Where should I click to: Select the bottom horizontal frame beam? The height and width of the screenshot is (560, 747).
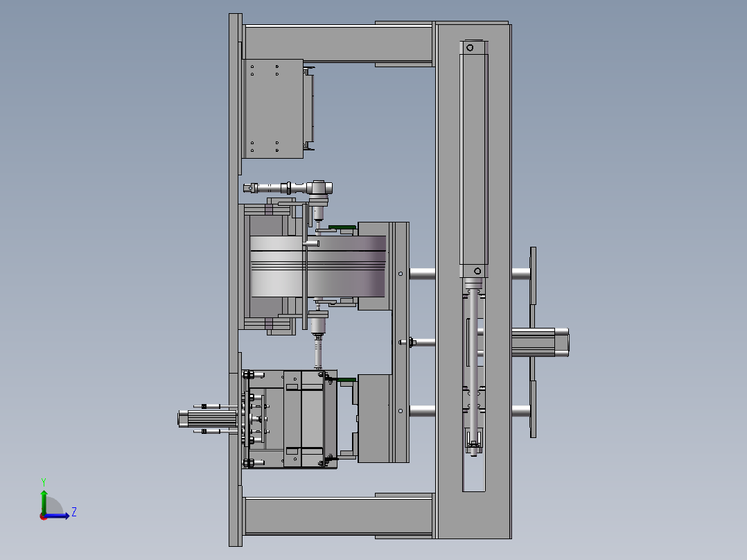338,516
